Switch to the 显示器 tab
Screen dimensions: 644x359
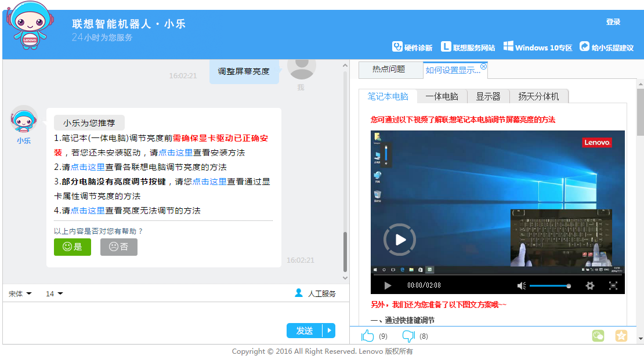click(488, 96)
